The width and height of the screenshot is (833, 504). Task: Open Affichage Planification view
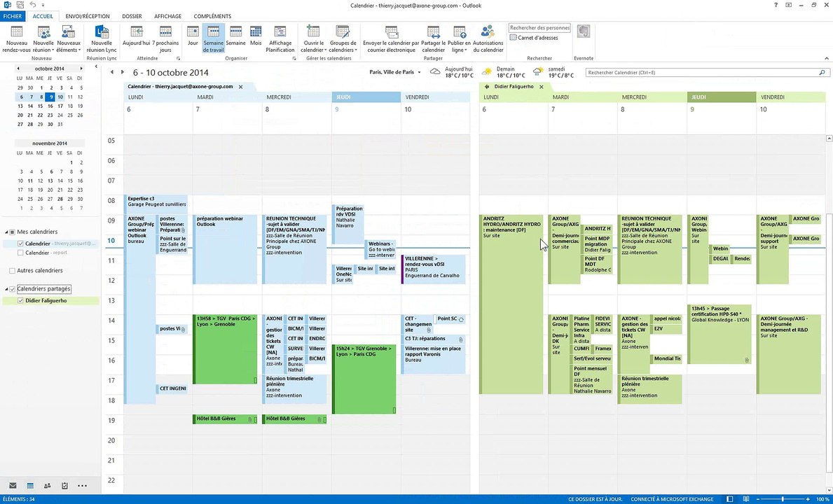[280, 39]
